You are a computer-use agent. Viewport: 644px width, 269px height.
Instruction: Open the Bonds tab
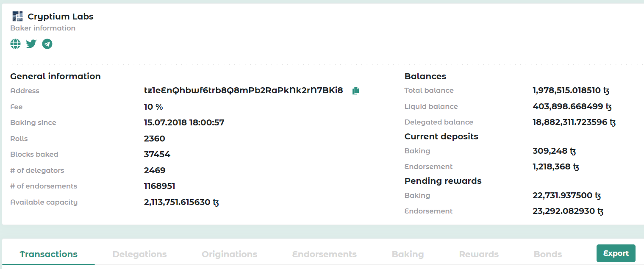547,254
